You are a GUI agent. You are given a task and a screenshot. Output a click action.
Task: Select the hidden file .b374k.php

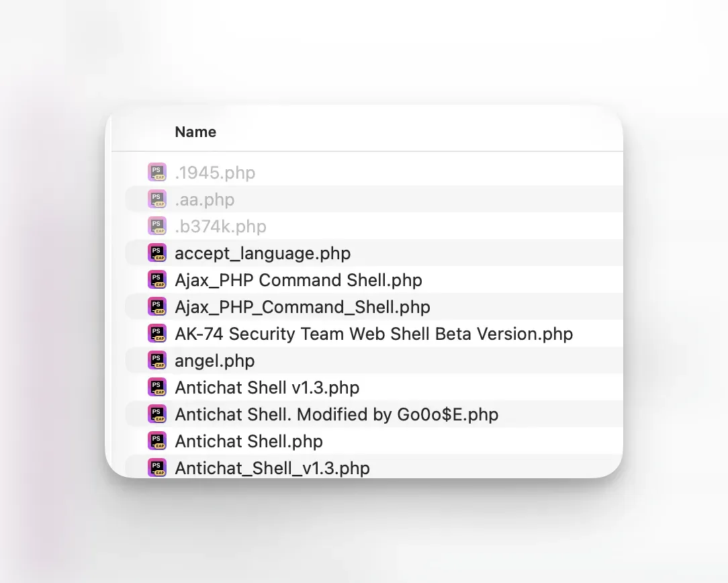click(x=220, y=226)
